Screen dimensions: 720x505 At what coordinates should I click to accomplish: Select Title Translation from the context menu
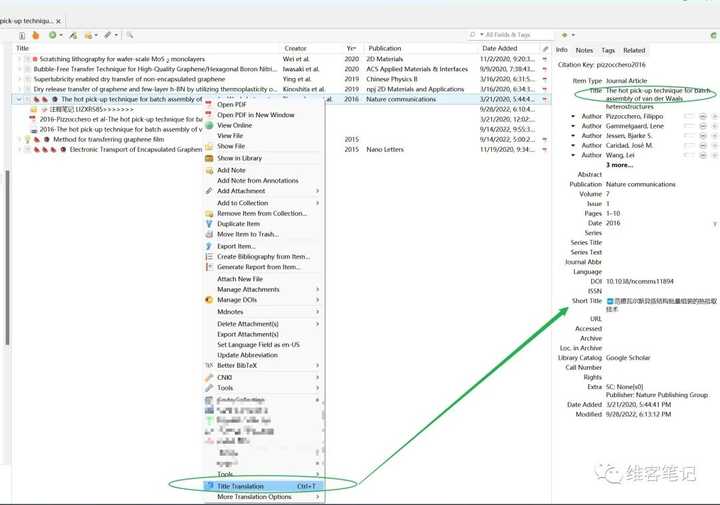264,486
